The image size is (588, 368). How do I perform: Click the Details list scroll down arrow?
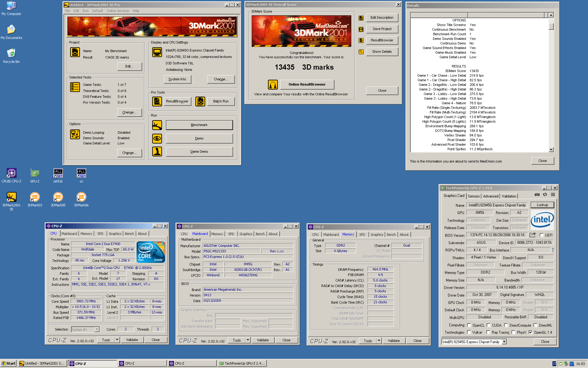tap(551, 150)
